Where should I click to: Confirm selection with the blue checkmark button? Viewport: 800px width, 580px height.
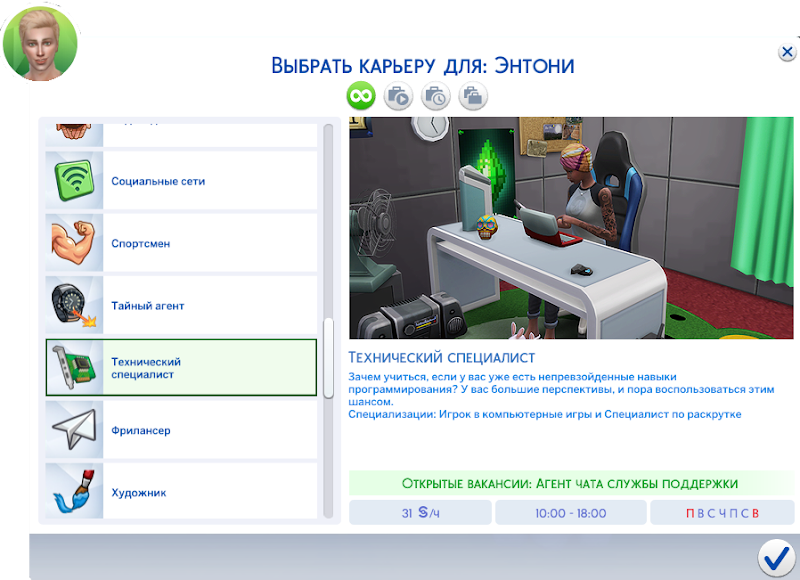[x=776, y=558]
